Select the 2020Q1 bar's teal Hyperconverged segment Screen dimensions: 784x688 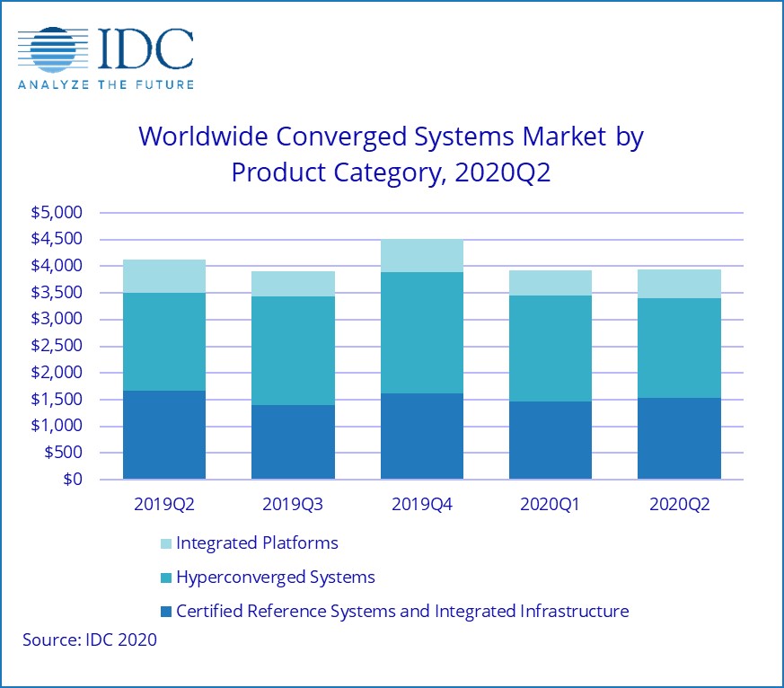[551, 348]
